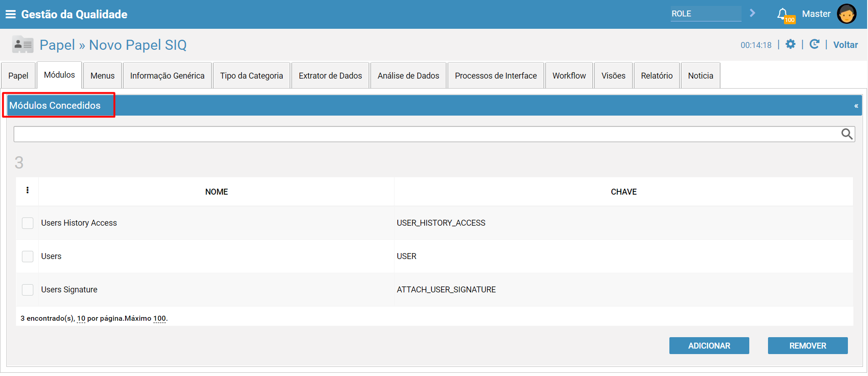The width and height of the screenshot is (868, 376).
Task: Click the Voltar link
Action: [846, 45]
